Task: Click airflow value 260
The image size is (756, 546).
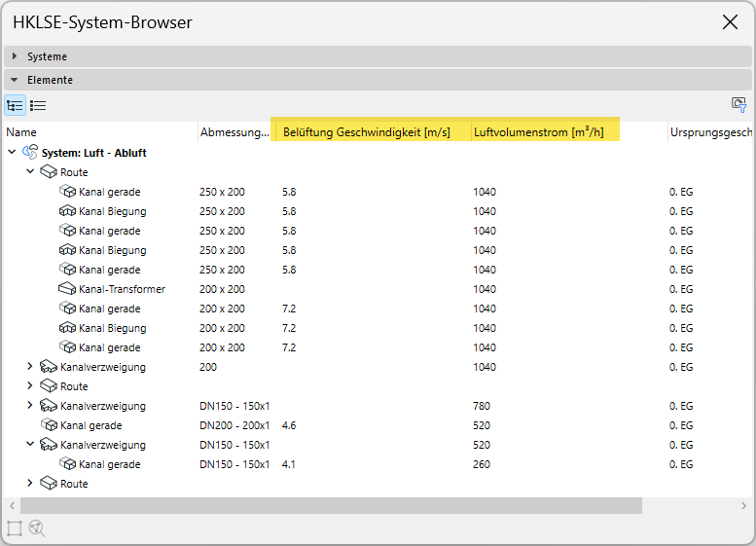Action: pos(482,464)
